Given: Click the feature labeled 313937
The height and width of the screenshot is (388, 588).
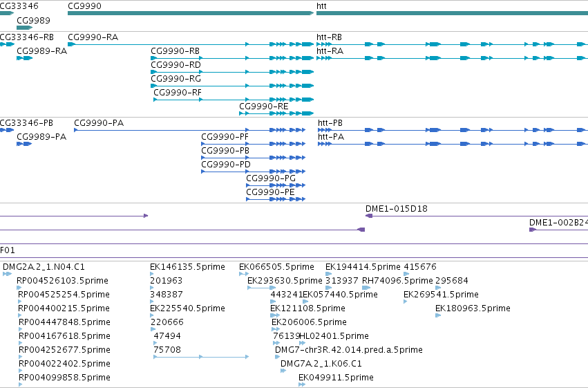Looking at the screenshot, I should click(328, 288).
